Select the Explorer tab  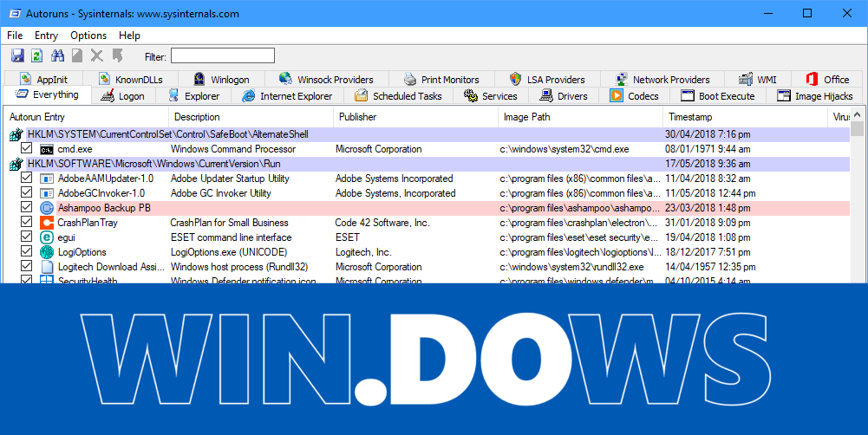(x=193, y=95)
